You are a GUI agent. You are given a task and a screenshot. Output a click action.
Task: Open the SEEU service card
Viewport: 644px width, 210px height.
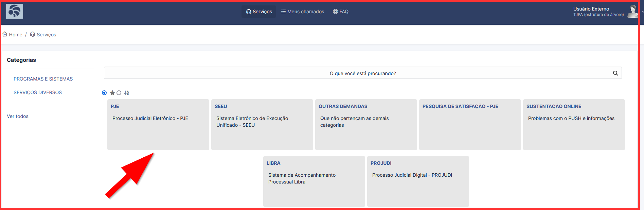tap(262, 125)
